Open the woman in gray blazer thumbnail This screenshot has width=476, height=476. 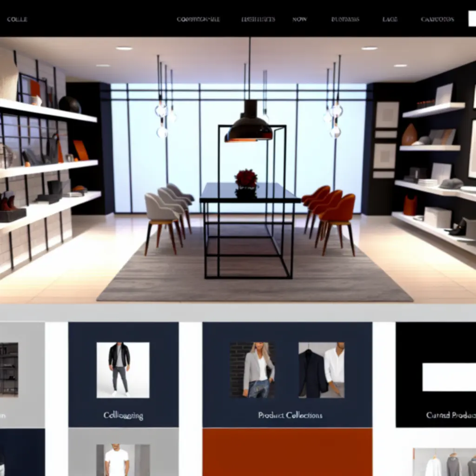pos(252,370)
